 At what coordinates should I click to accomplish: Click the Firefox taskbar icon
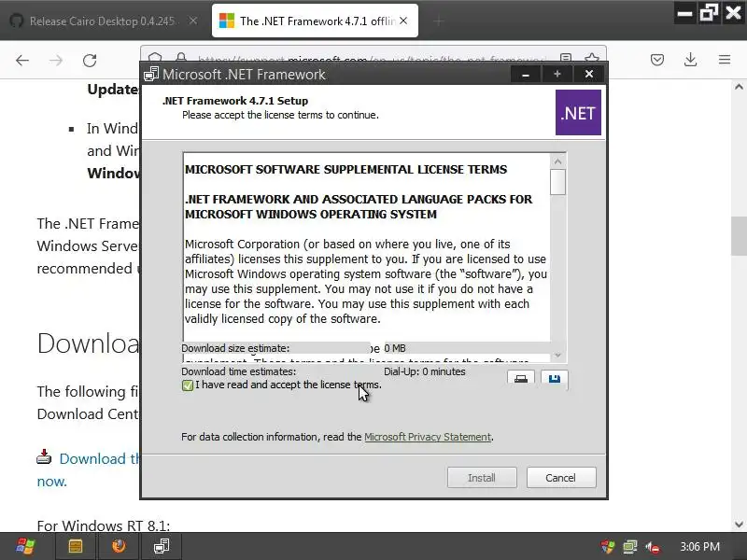119,546
